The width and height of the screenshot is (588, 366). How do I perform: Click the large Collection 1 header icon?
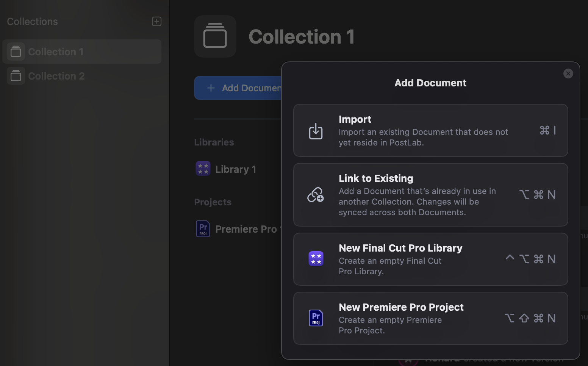pos(215,36)
